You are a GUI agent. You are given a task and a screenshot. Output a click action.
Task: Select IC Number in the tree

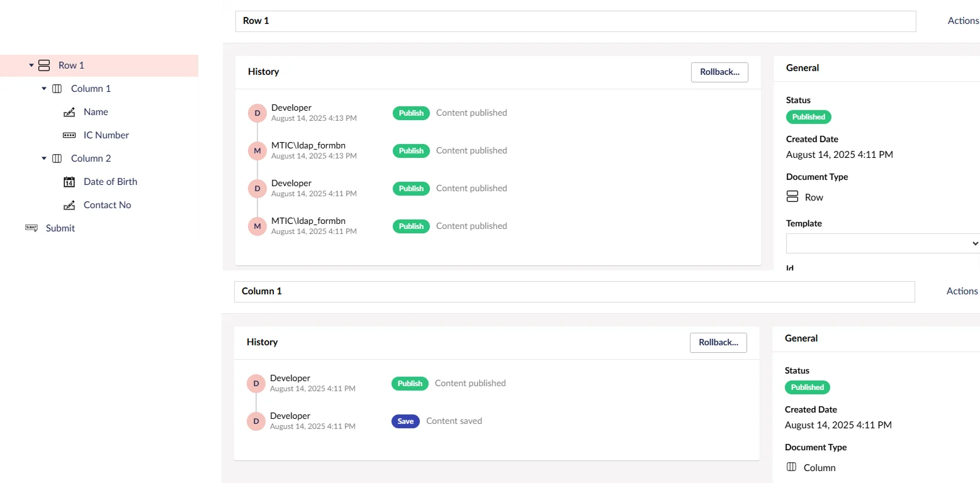point(106,135)
